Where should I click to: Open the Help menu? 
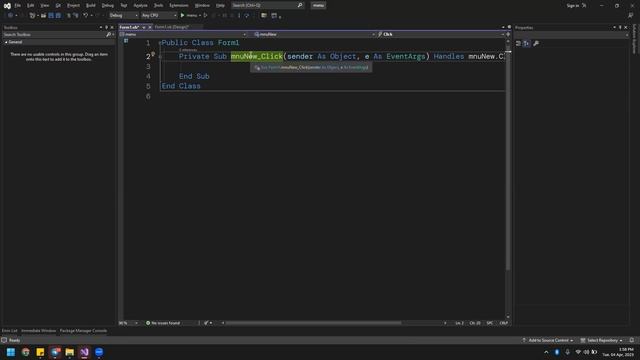coord(220,6)
